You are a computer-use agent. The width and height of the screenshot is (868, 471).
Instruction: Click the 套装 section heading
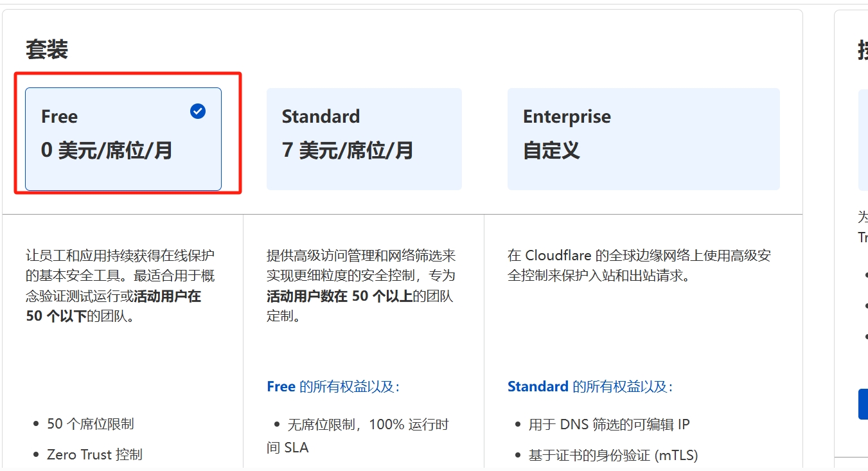(x=47, y=49)
